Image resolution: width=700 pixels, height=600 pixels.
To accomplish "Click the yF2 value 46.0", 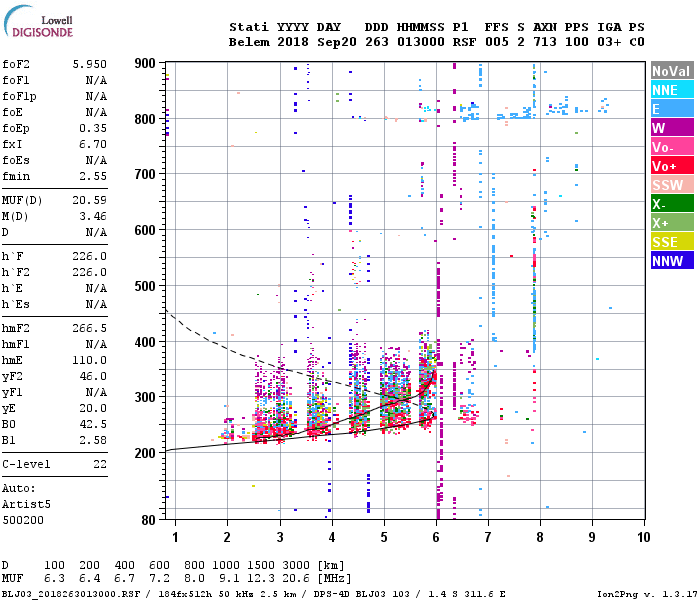I will tap(93, 377).
